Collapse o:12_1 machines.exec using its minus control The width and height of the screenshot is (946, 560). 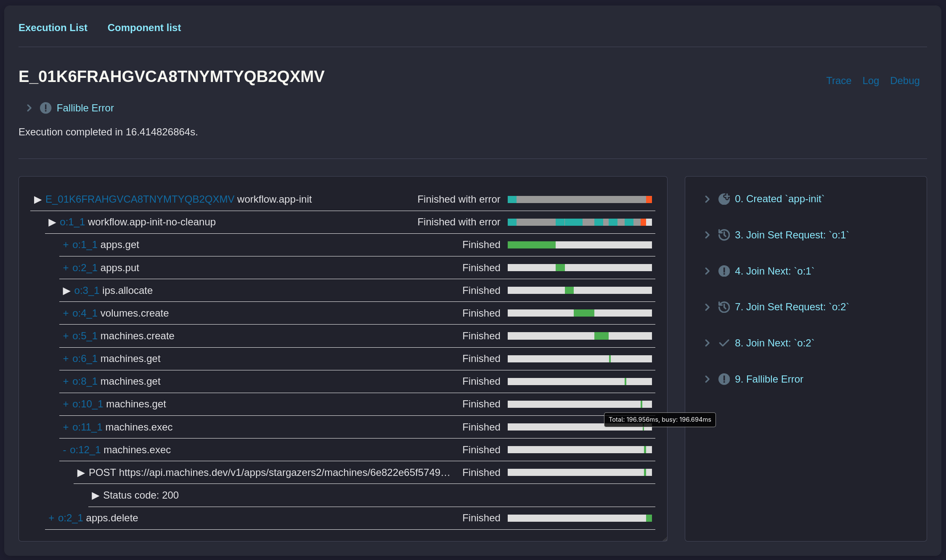[64, 450]
